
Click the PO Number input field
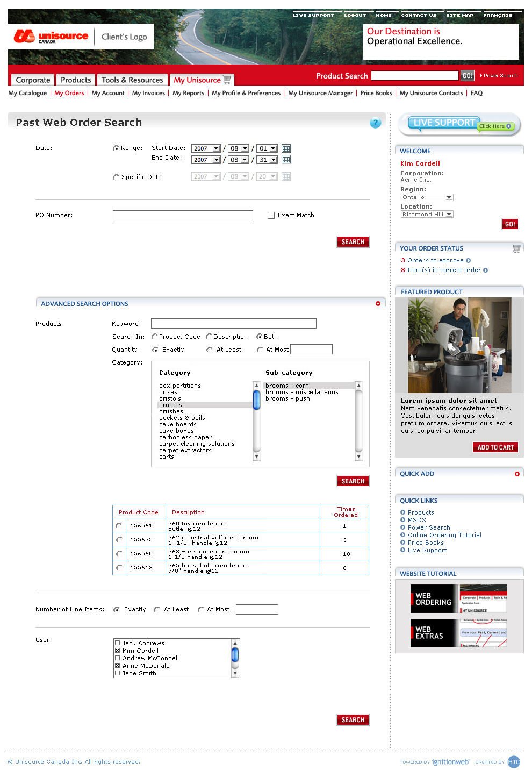[x=183, y=216]
